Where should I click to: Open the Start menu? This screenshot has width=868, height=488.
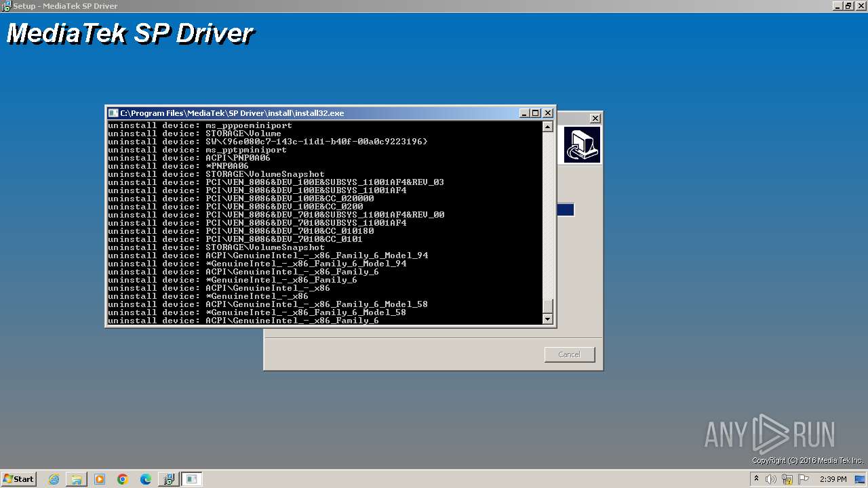[x=19, y=479]
